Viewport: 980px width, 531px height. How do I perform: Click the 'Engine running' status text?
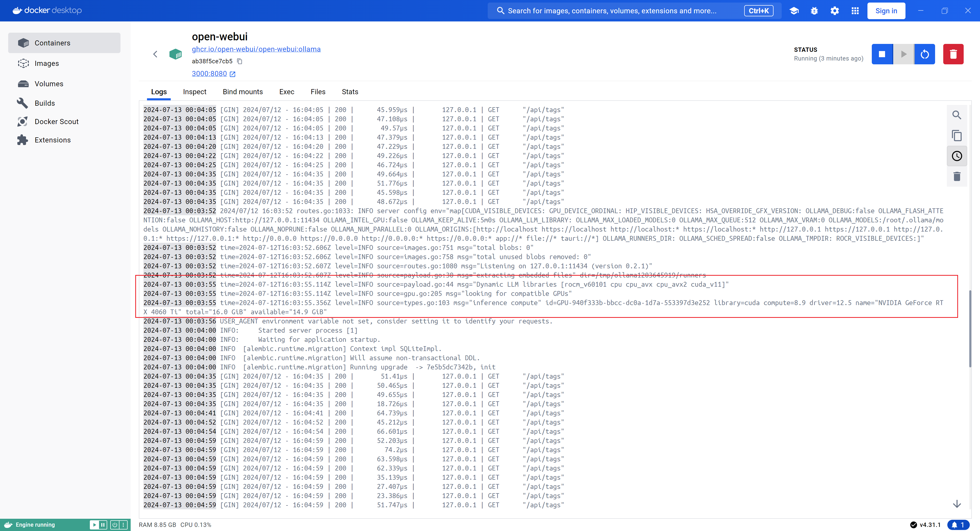35,525
